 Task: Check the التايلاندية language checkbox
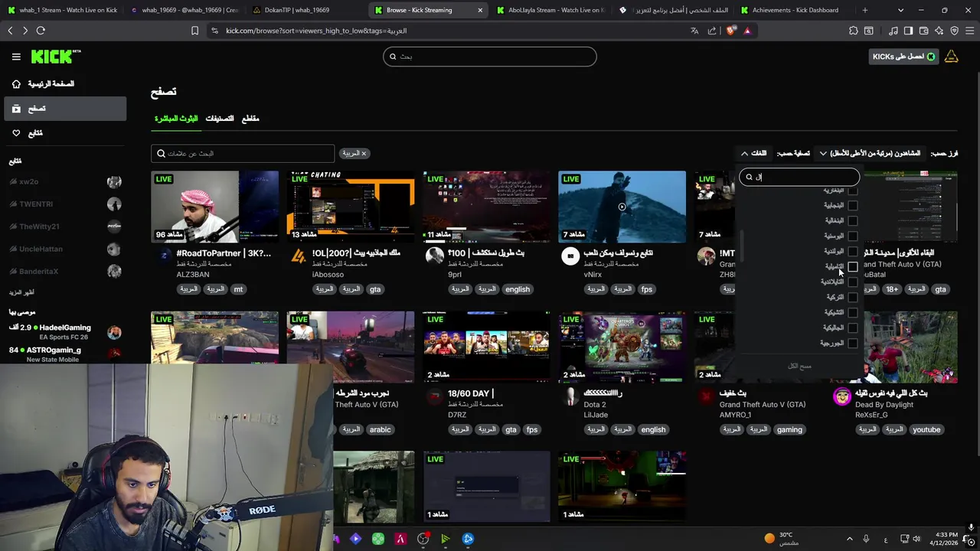click(x=853, y=282)
